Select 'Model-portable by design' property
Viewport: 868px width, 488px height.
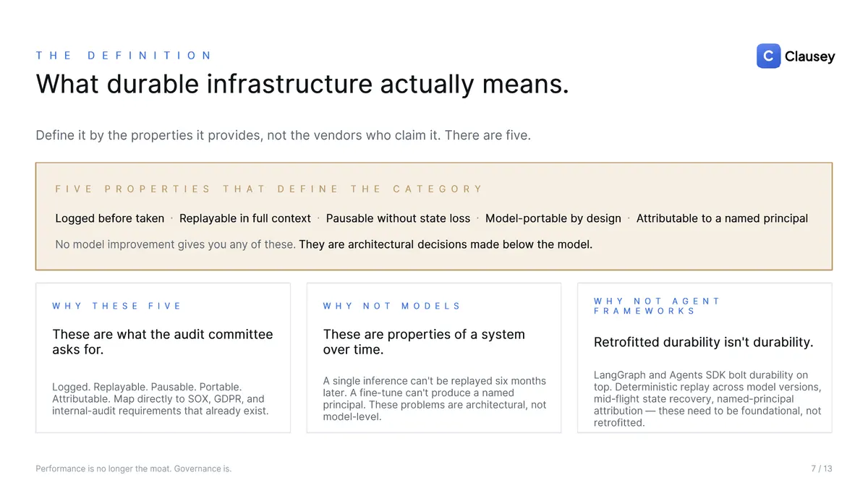click(x=553, y=218)
